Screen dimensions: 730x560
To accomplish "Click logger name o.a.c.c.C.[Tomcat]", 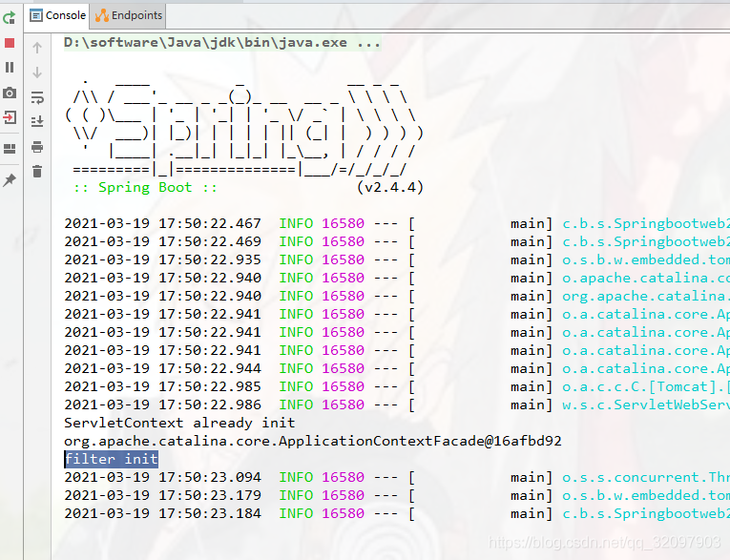I will (x=646, y=386).
